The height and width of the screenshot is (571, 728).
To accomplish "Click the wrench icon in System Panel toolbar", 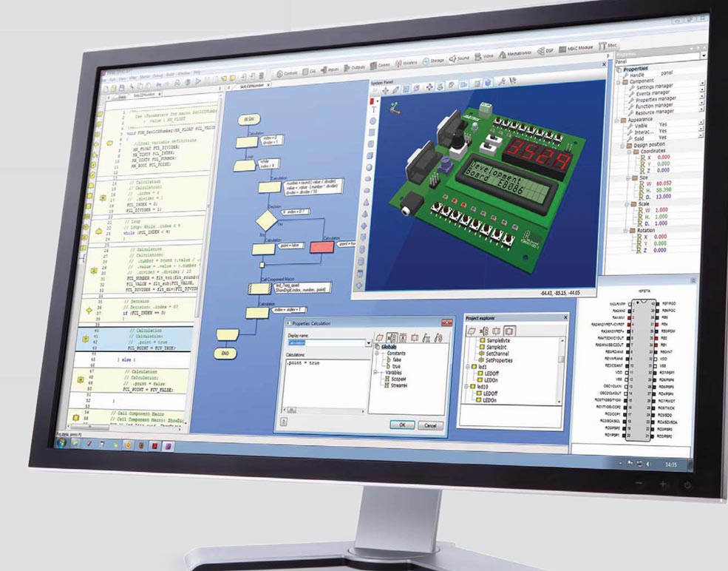I will (x=502, y=82).
